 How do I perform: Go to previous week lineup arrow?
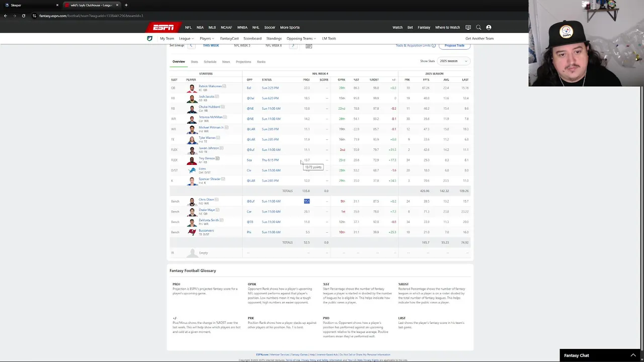click(191, 45)
